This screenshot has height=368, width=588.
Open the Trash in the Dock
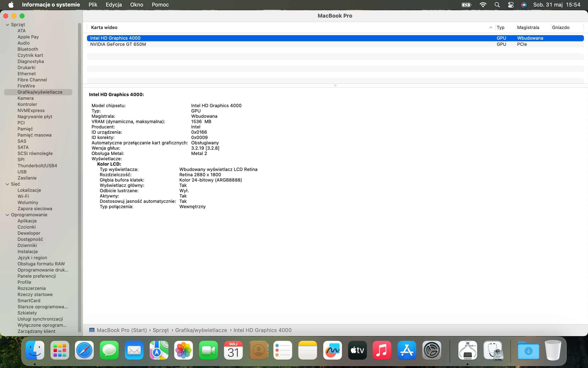553,350
